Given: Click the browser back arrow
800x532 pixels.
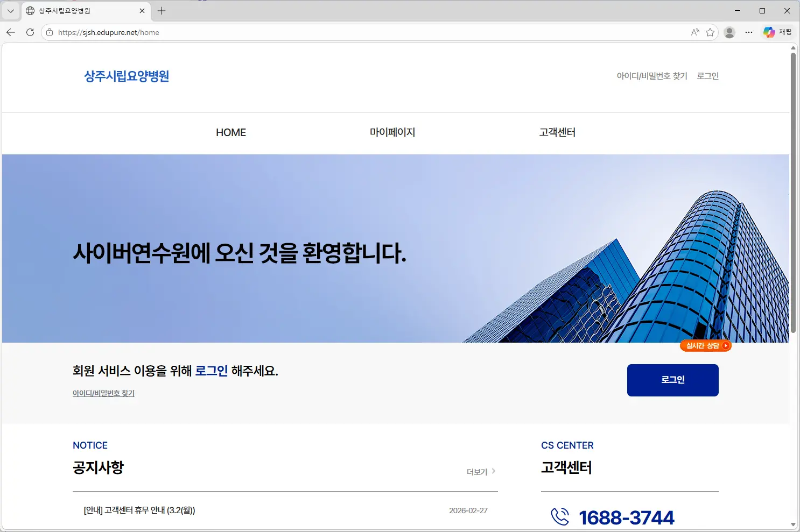Looking at the screenshot, I should click(10, 32).
